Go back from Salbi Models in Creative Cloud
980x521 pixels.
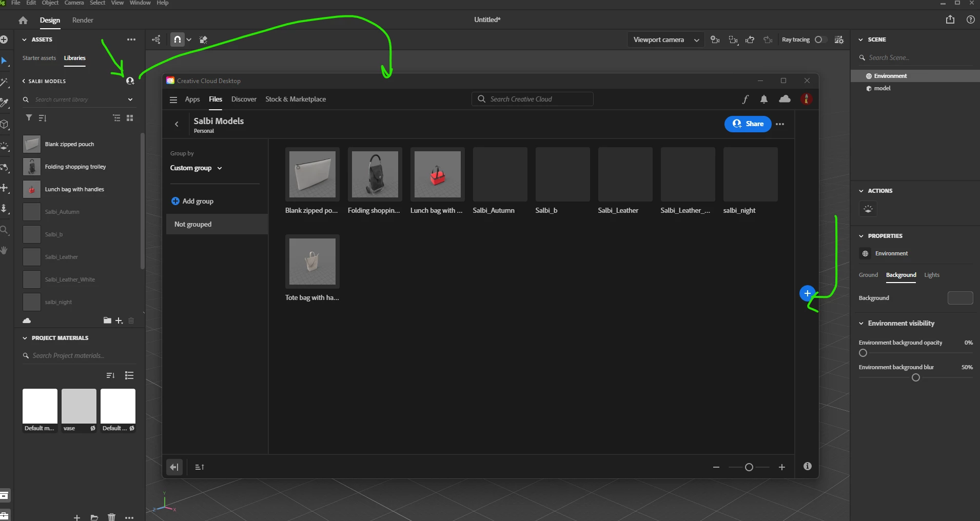[x=177, y=124]
